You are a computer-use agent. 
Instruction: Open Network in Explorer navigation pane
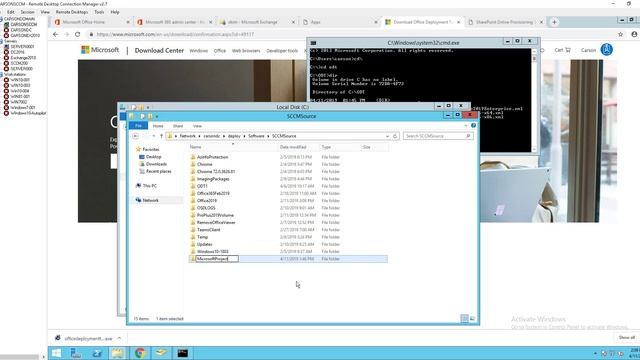[151, 200]
